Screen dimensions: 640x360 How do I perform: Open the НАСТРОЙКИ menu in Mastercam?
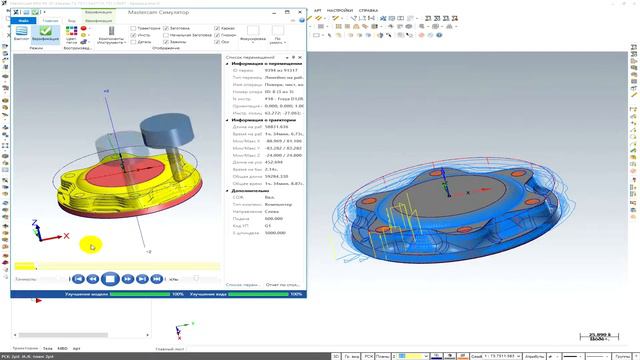coord(340,10)
